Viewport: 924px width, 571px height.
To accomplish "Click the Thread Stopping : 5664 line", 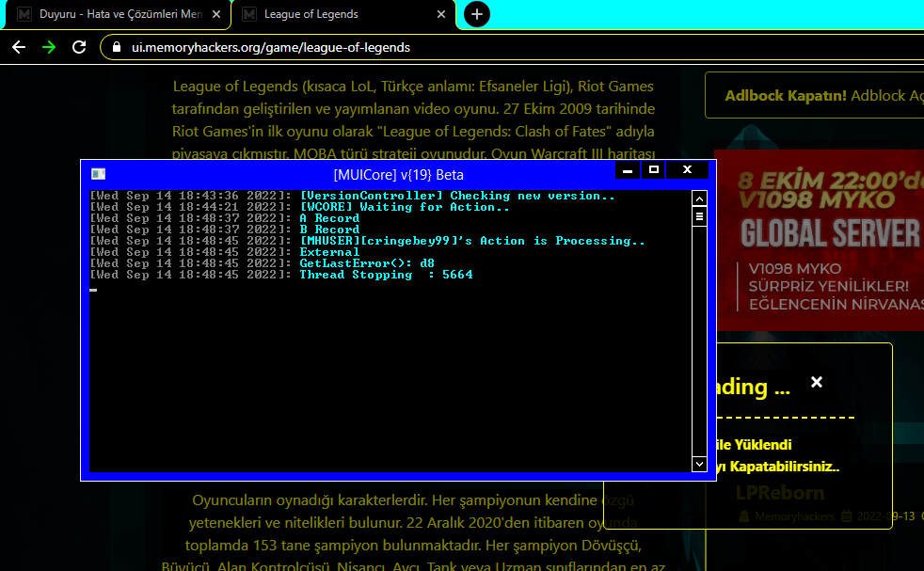I will point(281,274).
